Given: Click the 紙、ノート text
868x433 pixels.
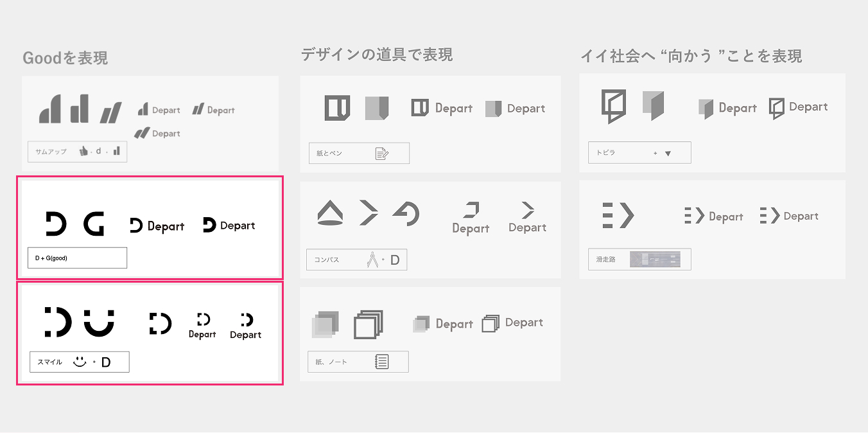Looking at the screenshot, I should pos(332,362).
